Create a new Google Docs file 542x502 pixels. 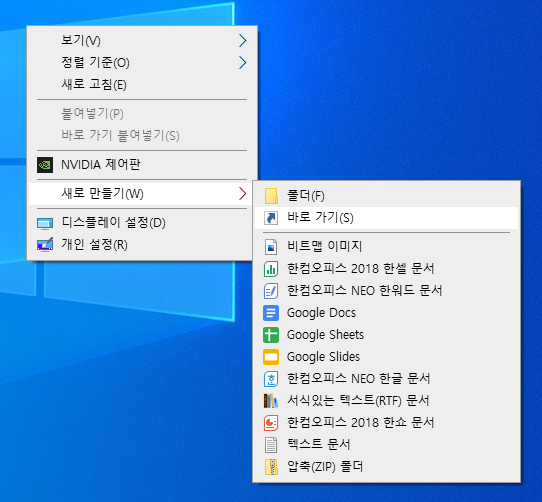coord(386,313)
